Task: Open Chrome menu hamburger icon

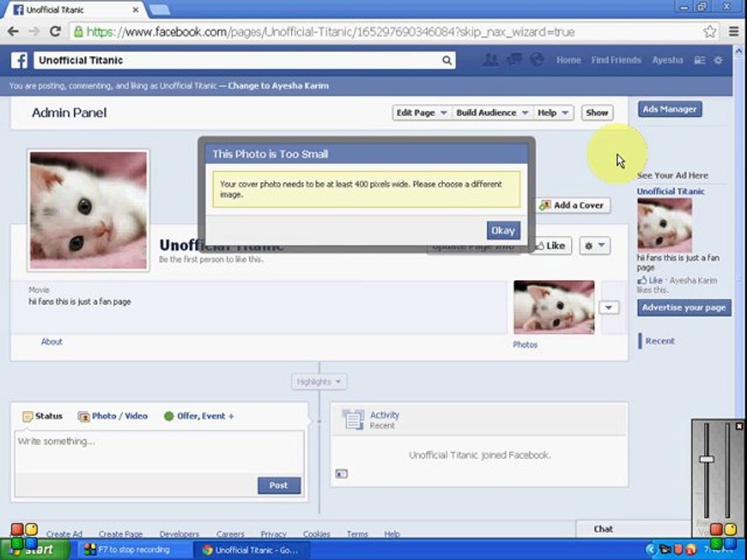Action: [x=734, y=31]
